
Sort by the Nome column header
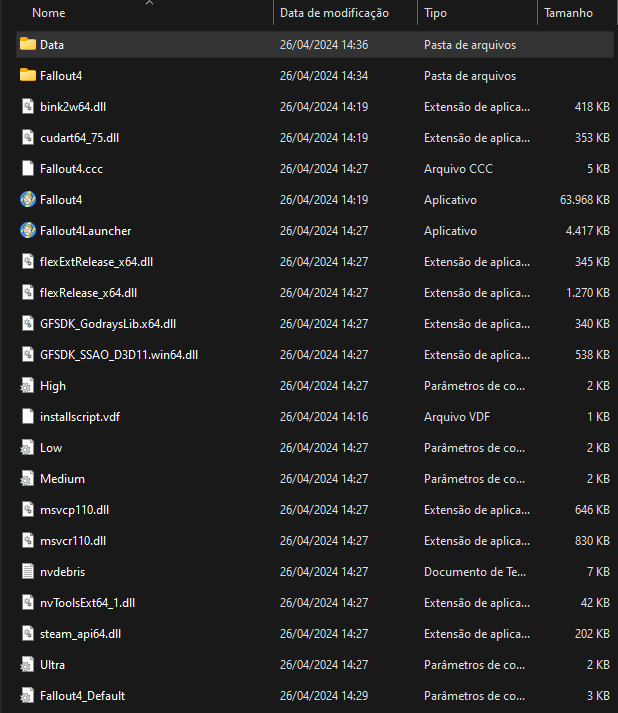[x=49, y=13]
